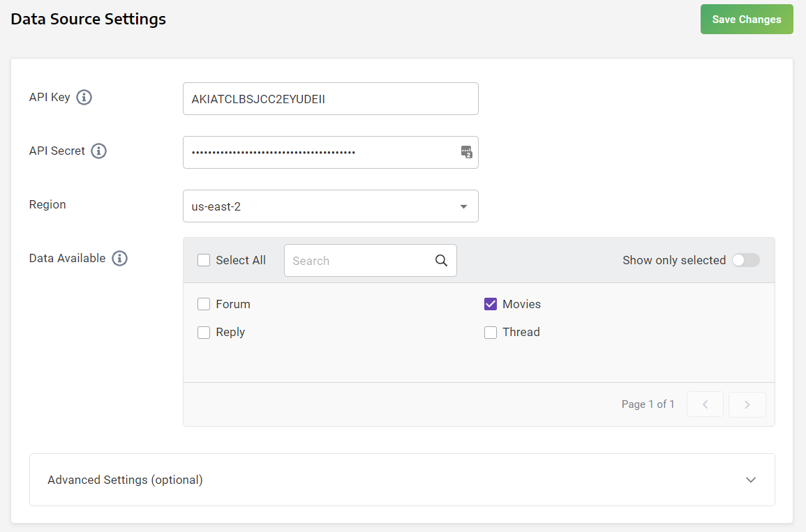The width and height of the screenshot is (806, 532).
Task: Enable the Select All checkbox
Action: pyautogui.click(x=204, y=260)
